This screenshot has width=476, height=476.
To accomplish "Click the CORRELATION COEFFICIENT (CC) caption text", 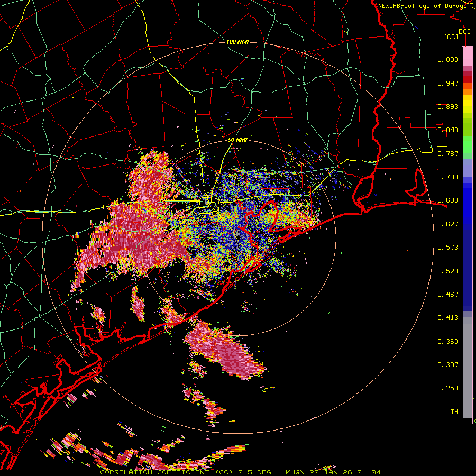I will click(x=167, y=472).
